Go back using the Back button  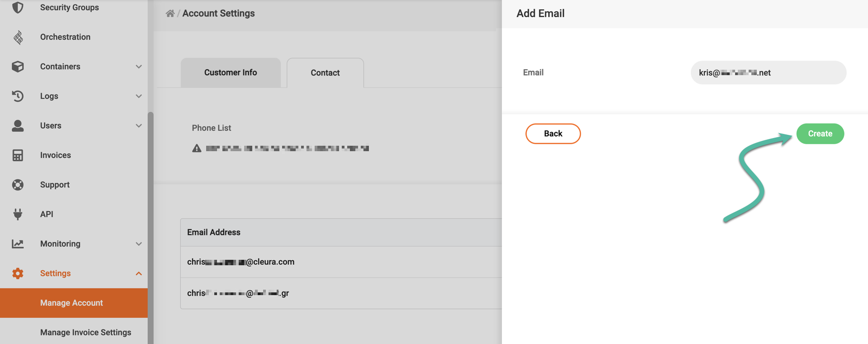[553, 134]
